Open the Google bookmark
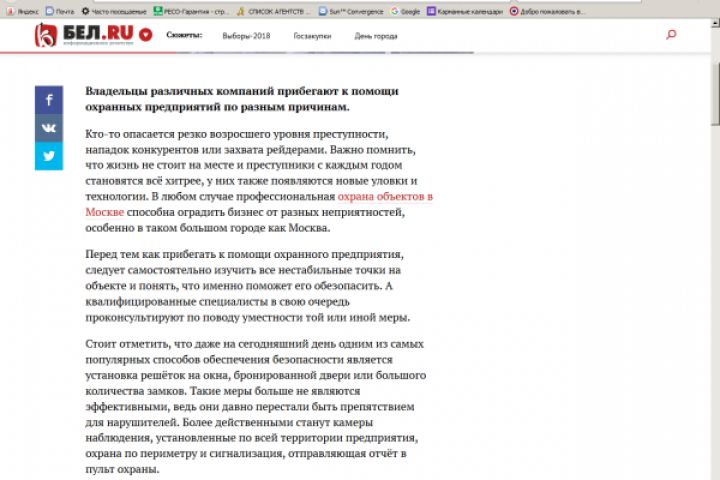The width and height of the screenshot is (720, 480). coord(405,11)
